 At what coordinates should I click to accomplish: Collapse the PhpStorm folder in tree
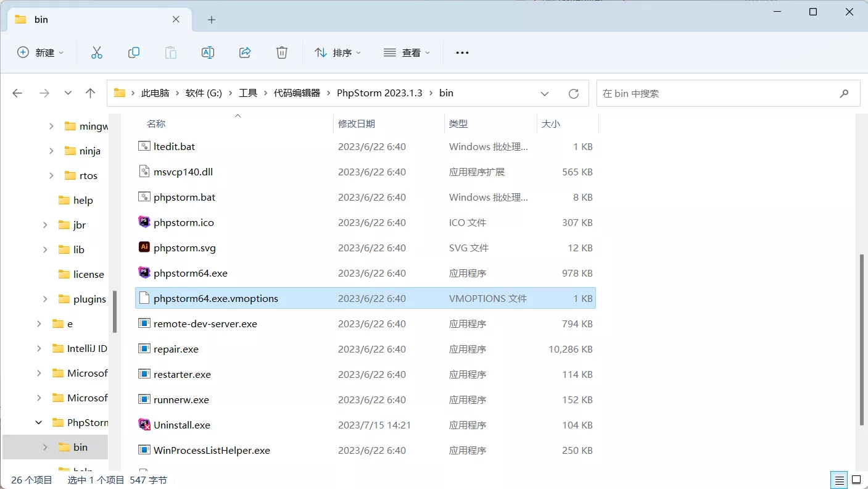click(39, 422)
